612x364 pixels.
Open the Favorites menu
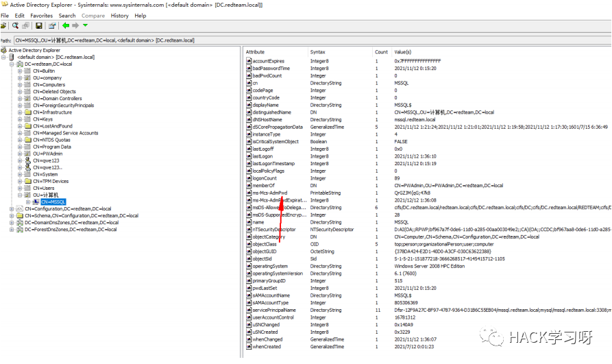(41, 16)
